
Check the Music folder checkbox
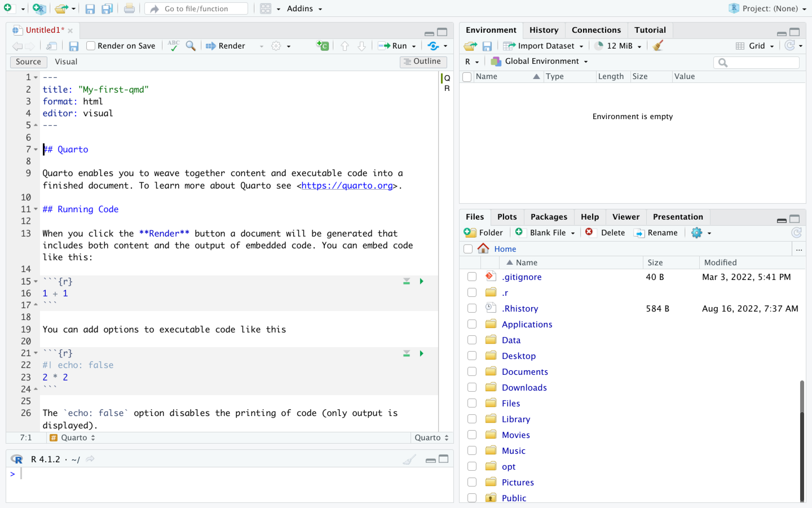click(472, 450)
